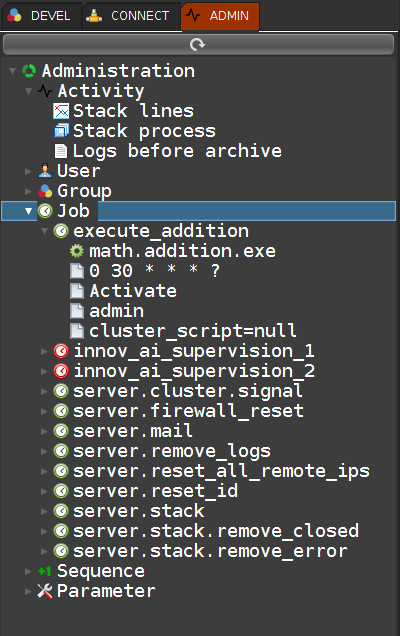Click the Stack process windows icon
The width and height of the screenshot is (400, 636).
[x=61, y=131]
